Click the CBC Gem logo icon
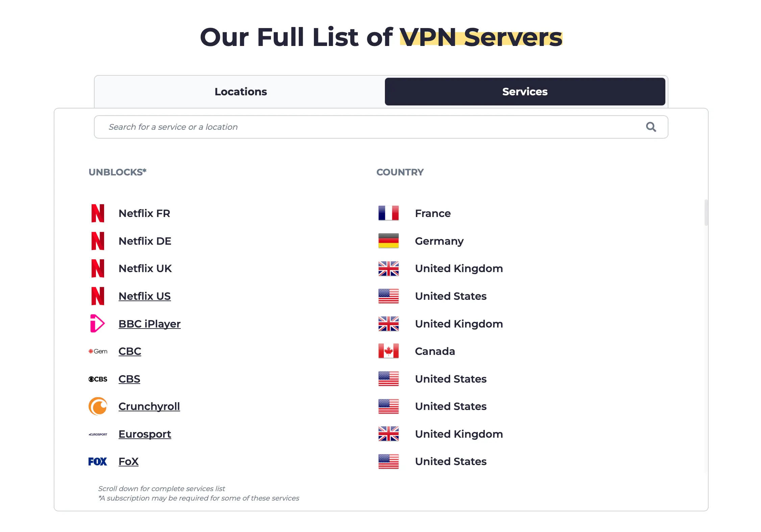Screen dimensions: 761x532 [98, 351]
